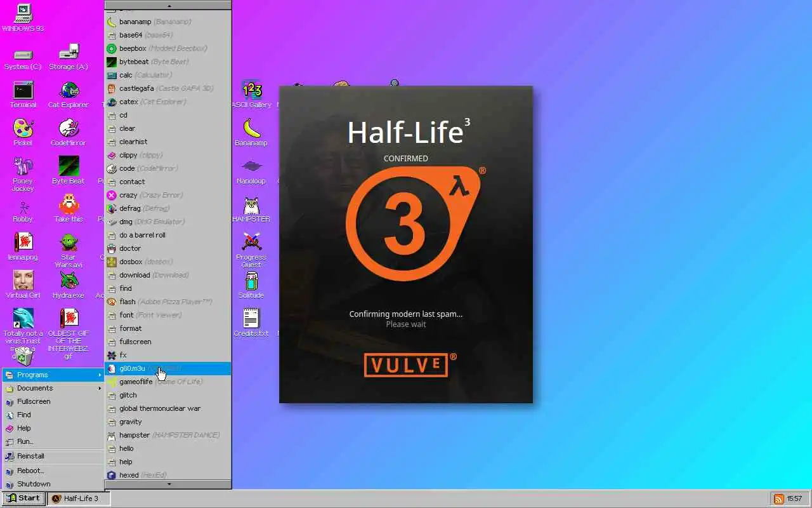Launch gameoflife program entry
Screen dimensions: 812x508
tap(168, 382)
